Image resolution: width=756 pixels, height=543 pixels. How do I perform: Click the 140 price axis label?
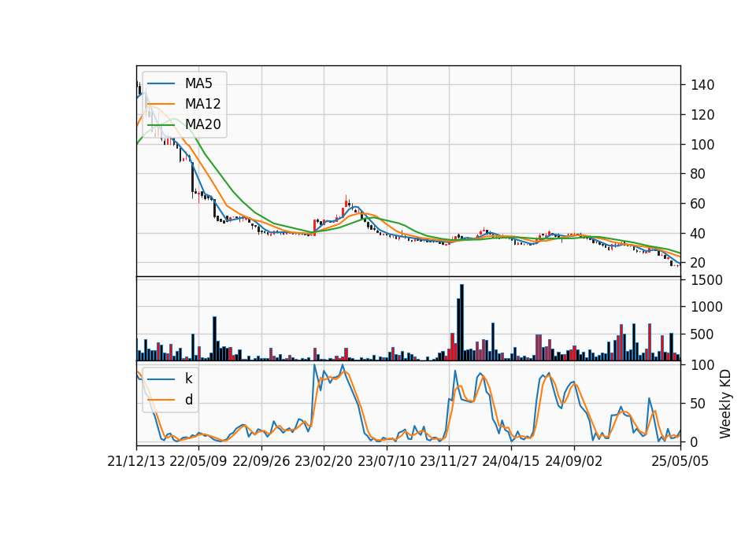(x=702, y=85)
